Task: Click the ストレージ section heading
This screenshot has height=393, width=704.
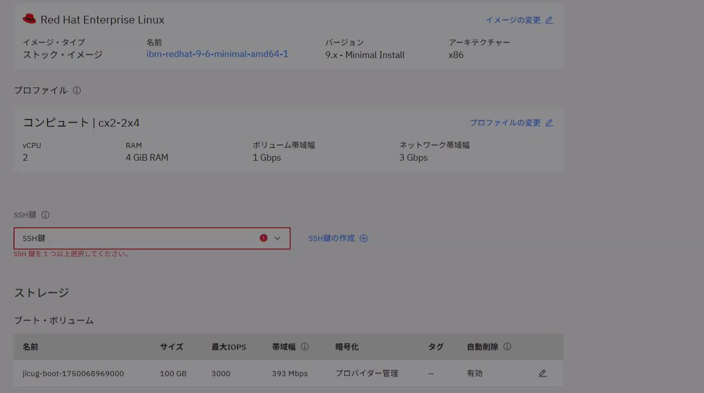Action: pos(42,292)
